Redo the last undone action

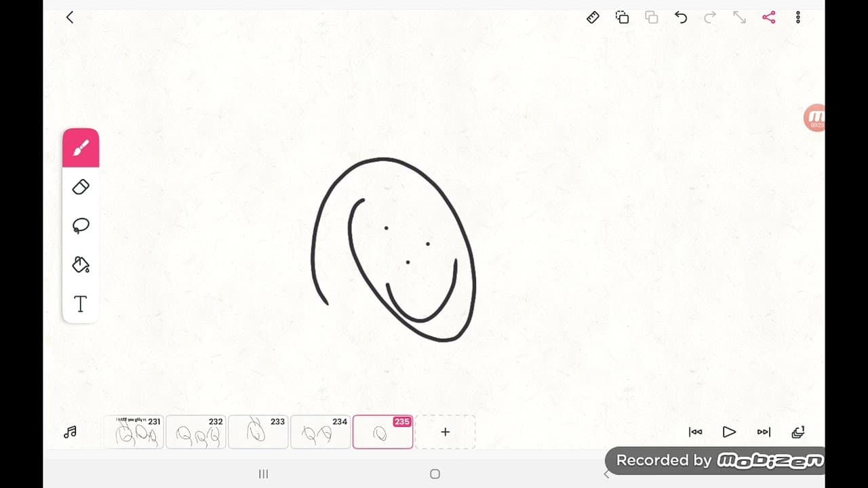(x=710, y=18)
